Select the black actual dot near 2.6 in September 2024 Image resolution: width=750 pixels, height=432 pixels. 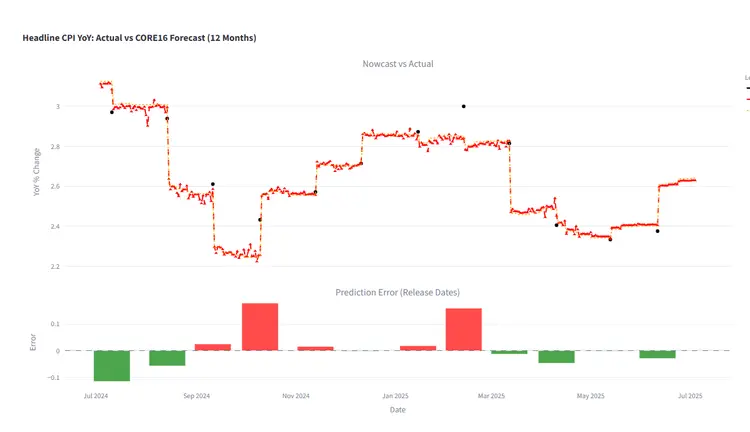click(x=212, y=184)
